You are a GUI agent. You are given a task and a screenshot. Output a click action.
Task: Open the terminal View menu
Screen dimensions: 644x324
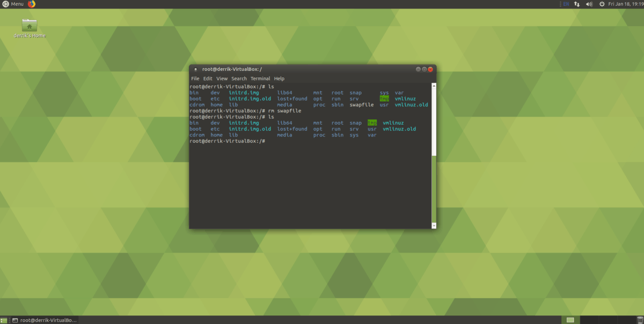(x=222, y=78)
